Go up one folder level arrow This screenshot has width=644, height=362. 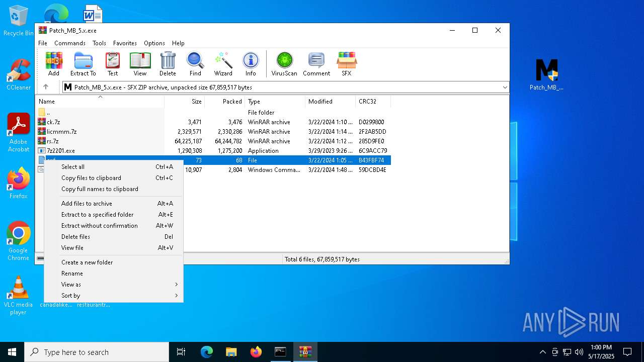(x=46, y=87)
